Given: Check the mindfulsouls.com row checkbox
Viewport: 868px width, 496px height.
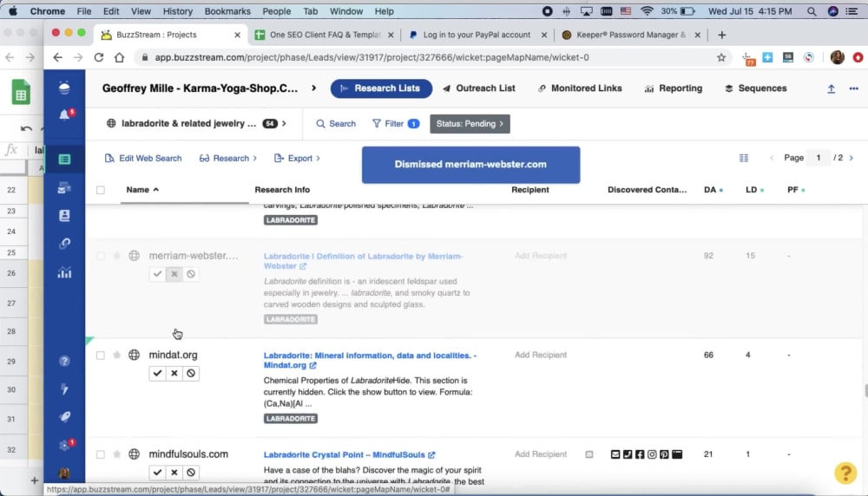Looking at the screenshot, I should (x=100, y=454).
